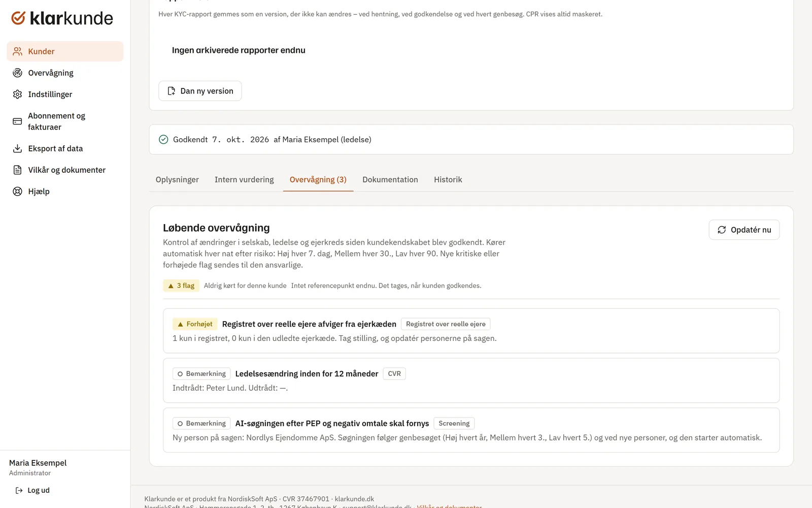Click the Dan ny version button
Screen dimensions: 812x508
pos(200,91)
